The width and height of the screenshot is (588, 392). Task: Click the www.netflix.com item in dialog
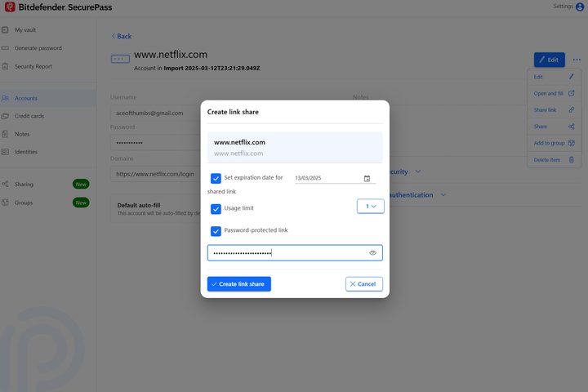(x=295, y=148)
